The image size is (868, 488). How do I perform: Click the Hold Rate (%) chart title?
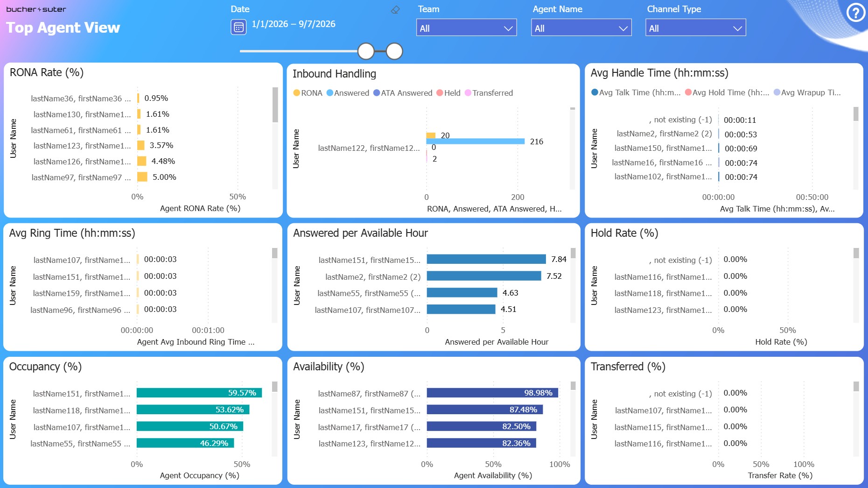coord(624,233)
